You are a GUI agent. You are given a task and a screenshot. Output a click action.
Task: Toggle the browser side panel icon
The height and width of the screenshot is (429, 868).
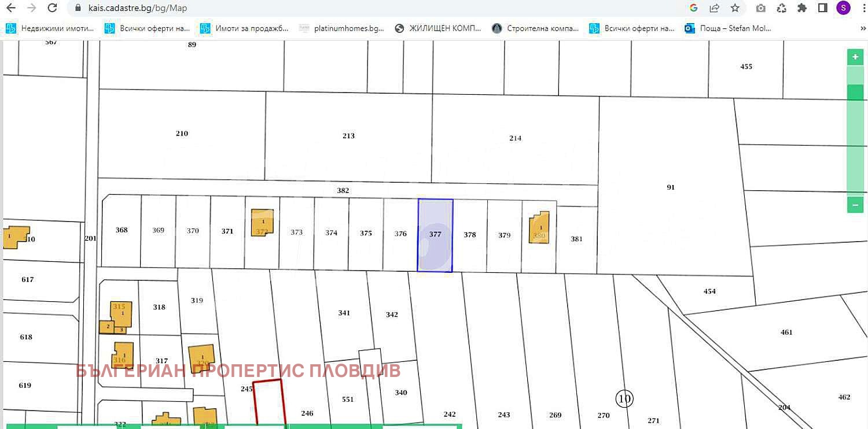coord(822,8)
